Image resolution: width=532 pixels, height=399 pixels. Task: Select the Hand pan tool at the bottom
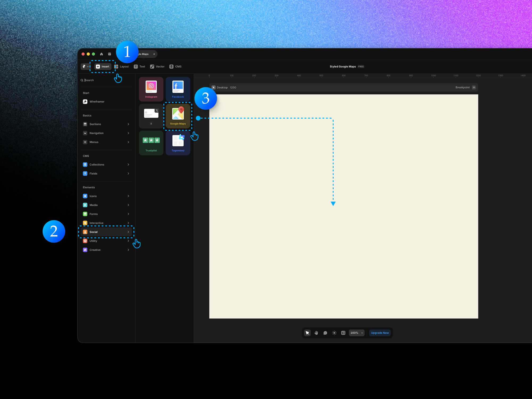click(x=316, y=332)
